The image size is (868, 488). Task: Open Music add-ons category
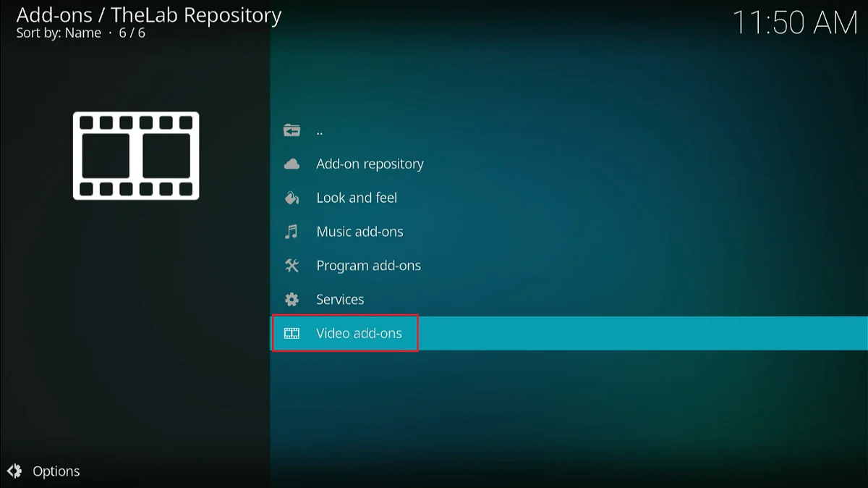click(359, 232)
